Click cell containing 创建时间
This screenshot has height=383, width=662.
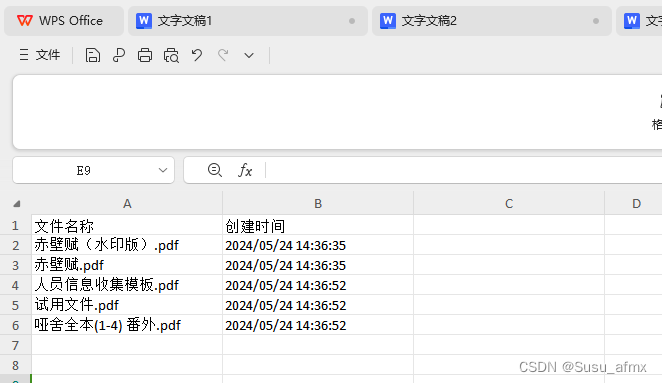318,225
